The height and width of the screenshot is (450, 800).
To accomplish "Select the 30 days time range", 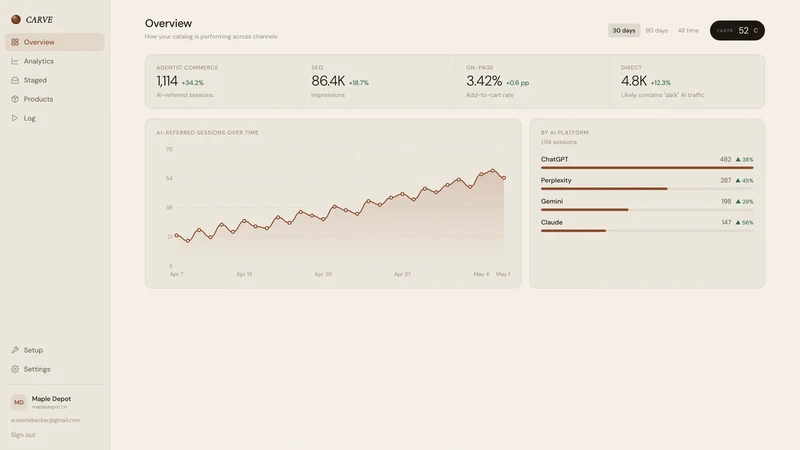I will 623,31.
